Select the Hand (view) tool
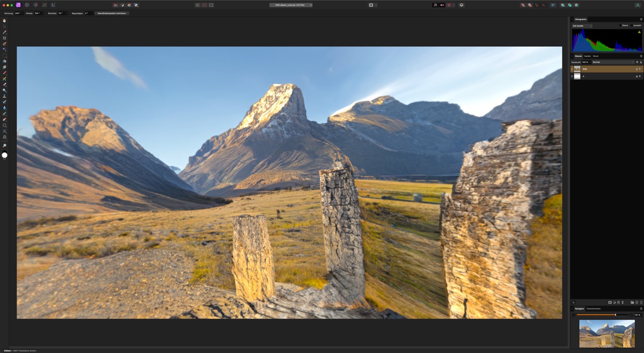Screen dimensions: 644x353 pos(4,20)
